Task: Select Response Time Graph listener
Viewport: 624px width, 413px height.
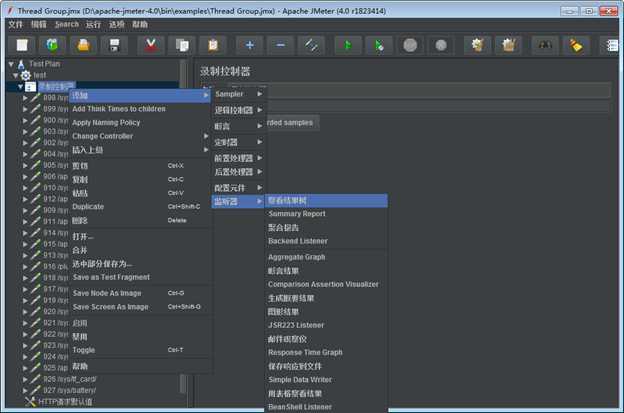Action: click(326, 353)
